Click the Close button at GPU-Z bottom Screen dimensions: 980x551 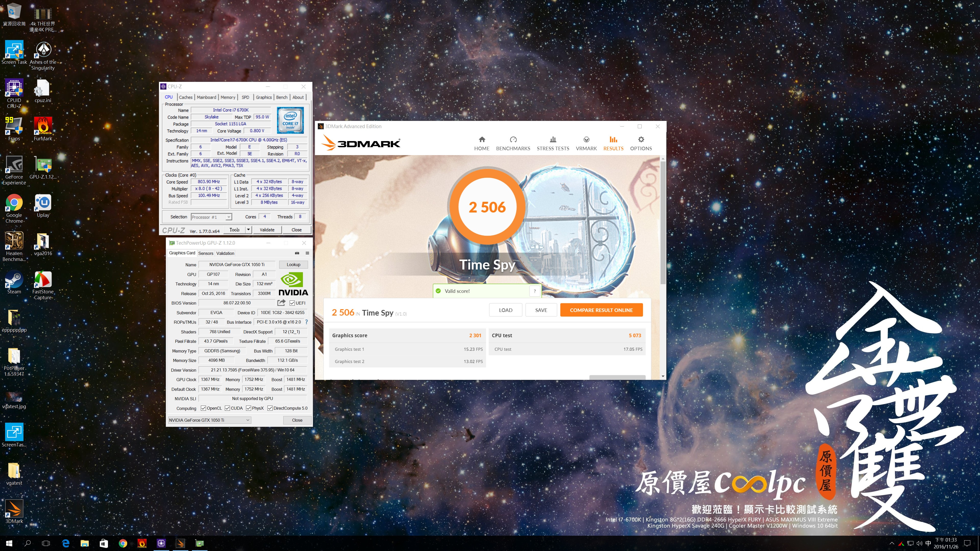(297, 420)
